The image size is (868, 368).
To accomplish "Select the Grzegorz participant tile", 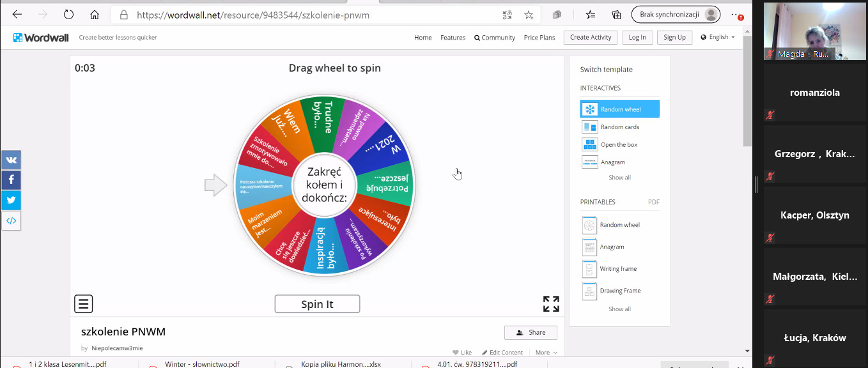I will coord(815,153).
